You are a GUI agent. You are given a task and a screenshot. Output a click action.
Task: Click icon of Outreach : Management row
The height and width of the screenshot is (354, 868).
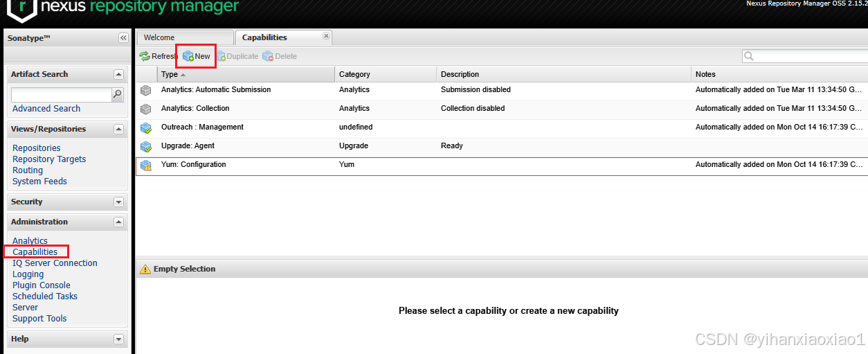(x=145, y=127)
